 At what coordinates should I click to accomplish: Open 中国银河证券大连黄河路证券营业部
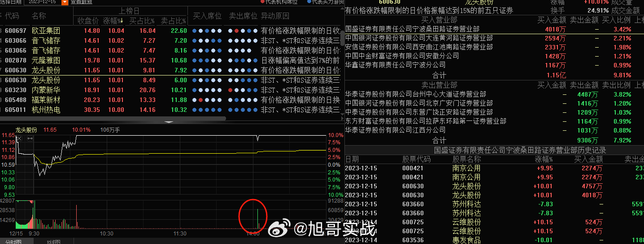coord(419,39)
